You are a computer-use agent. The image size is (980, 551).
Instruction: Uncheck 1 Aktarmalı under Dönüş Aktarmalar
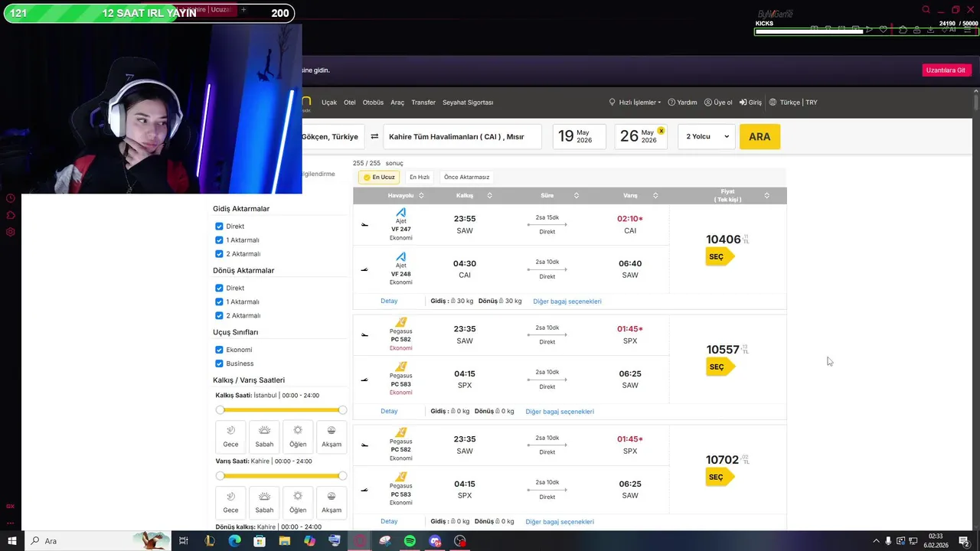(x=219, y=302)
